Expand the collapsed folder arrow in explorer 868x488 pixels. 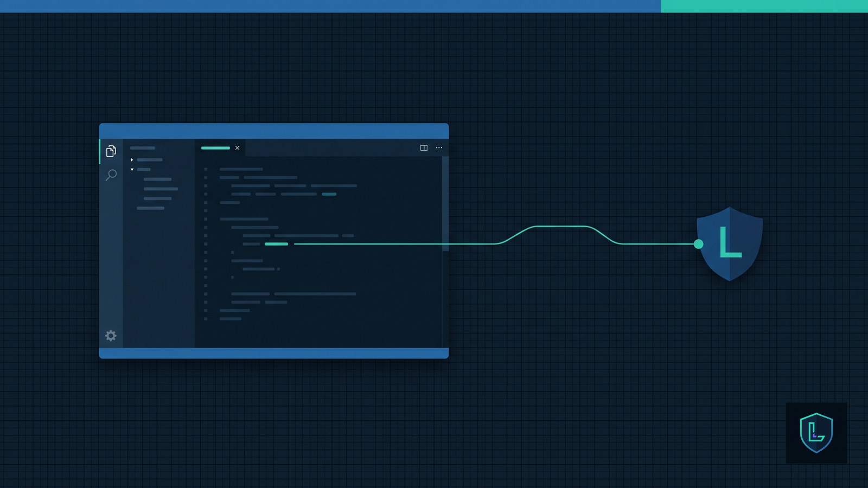pos(132,160)
